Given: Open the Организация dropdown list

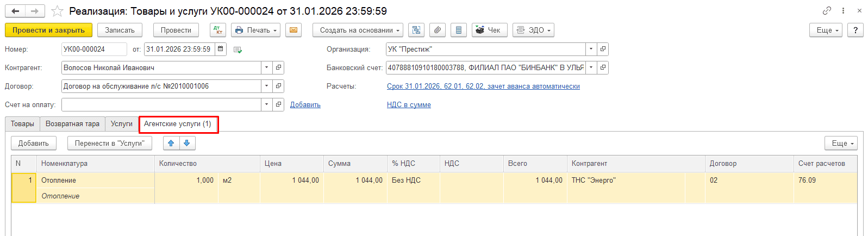Looking at the screenshot, I should [591, 49].
